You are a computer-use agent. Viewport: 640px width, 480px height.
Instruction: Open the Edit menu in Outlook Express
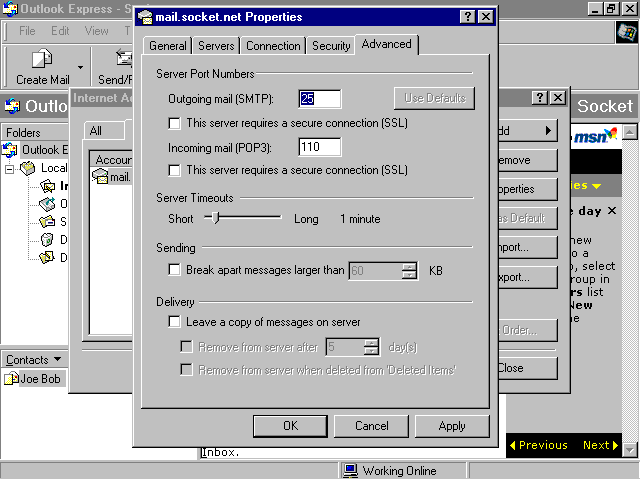(60, 31)
